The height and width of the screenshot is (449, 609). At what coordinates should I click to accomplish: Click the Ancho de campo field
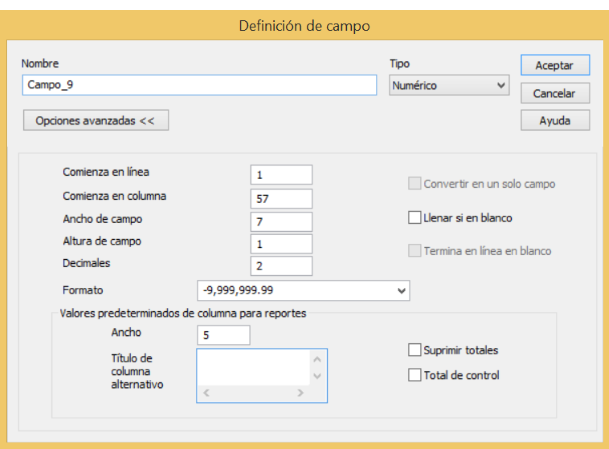pos(281,221)
